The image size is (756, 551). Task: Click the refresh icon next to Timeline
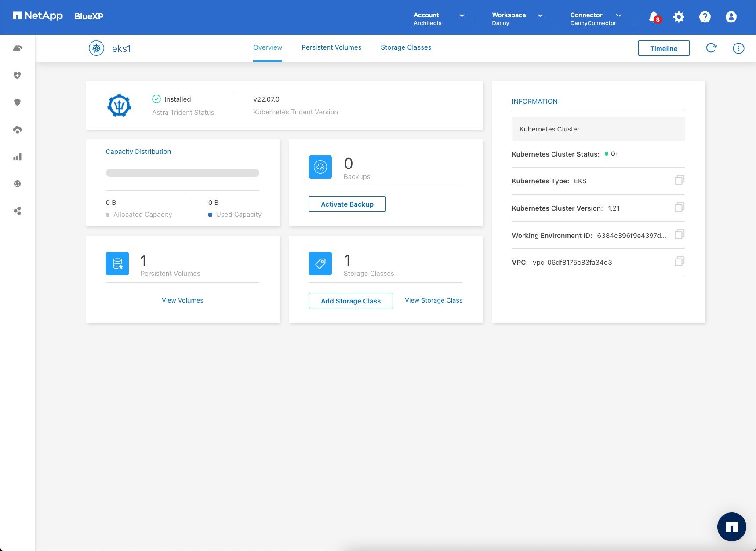(711, 48)
